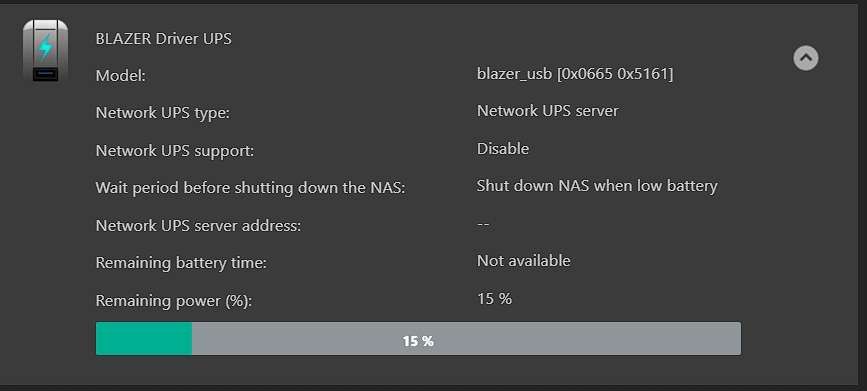The height and width of the screenshot is (391, 867).
Task: Select Shut down NAS when low battery text
Action: click(x=597, y=186)
